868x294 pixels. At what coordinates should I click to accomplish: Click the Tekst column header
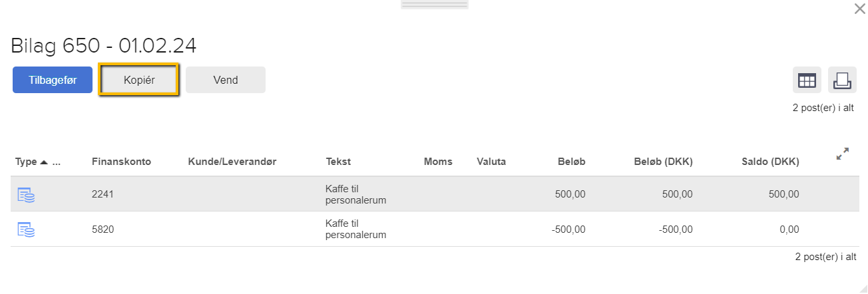click(338, 162)
